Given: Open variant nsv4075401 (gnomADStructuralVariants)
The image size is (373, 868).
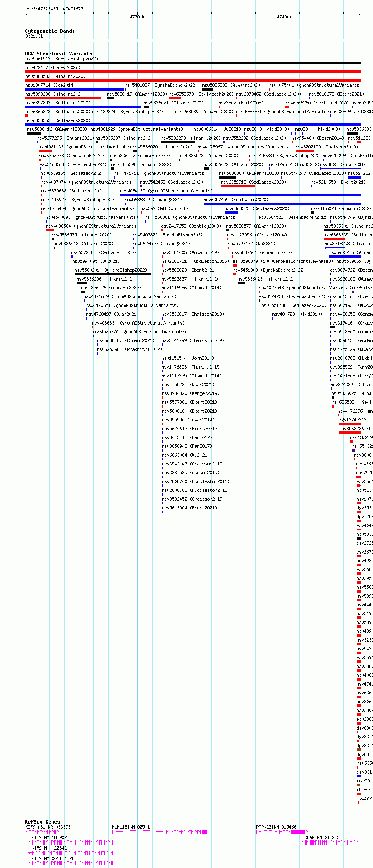Looking at the screenshot, I should [315, 85].
